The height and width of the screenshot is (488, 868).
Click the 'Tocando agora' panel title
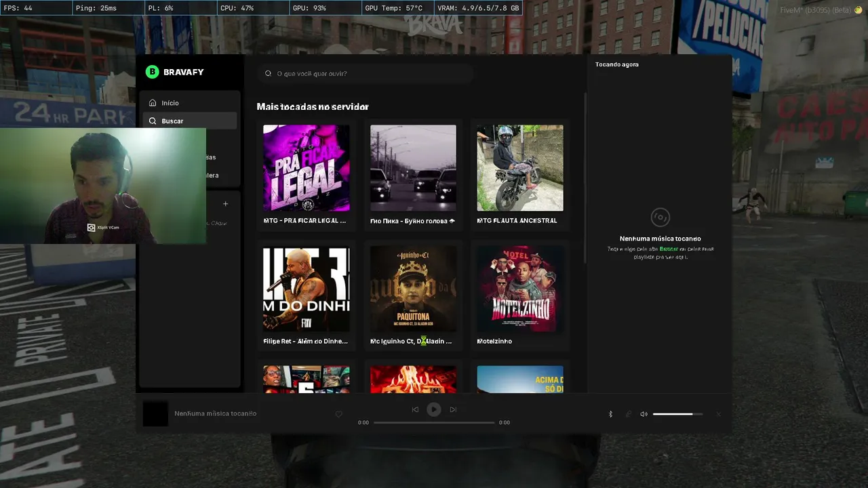click(617, 64)
